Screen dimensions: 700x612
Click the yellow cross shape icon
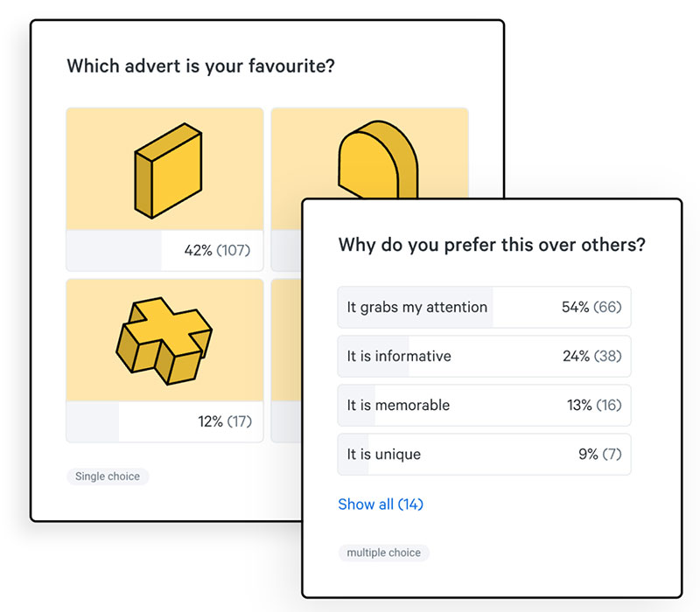(x=164, y=341)
